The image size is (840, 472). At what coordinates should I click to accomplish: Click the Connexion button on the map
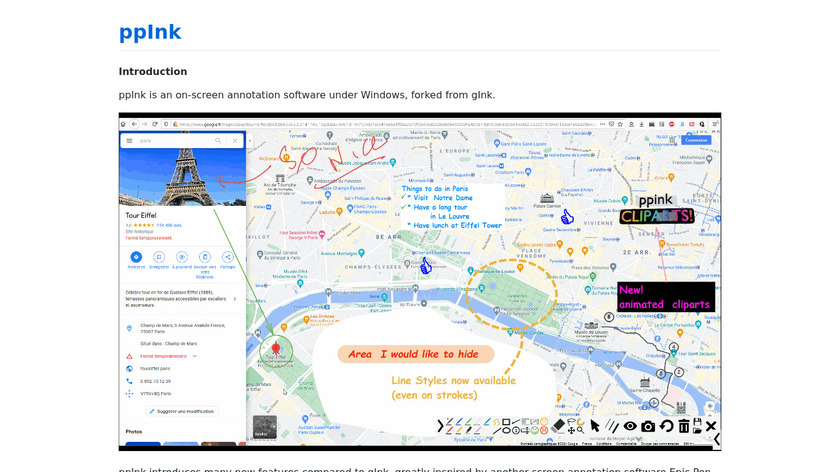[x=696, y=140]
